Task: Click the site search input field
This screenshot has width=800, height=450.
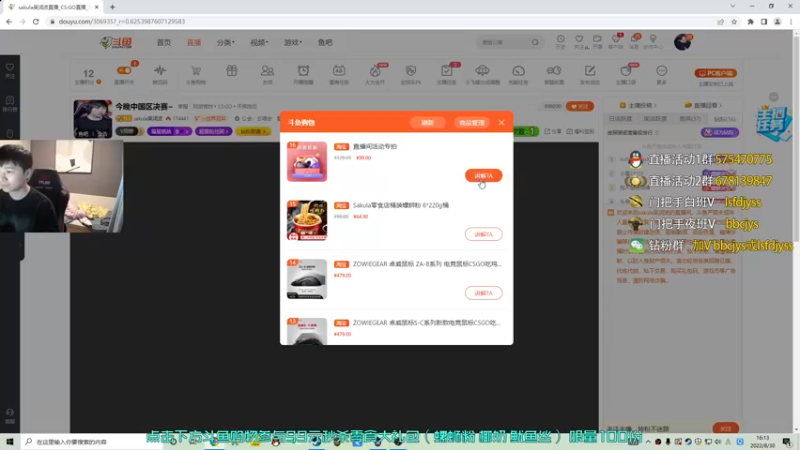Action: tap(504, 42)
